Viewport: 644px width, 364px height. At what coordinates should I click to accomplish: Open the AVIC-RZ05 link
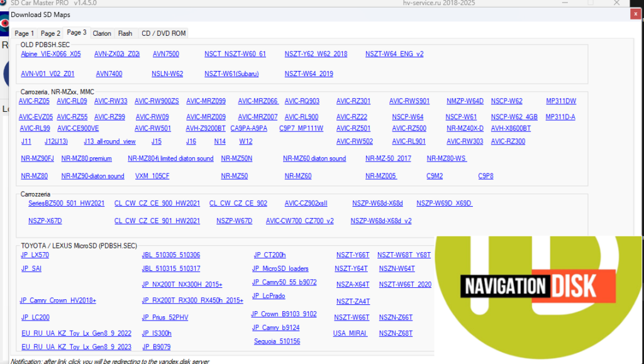point(34,101)
